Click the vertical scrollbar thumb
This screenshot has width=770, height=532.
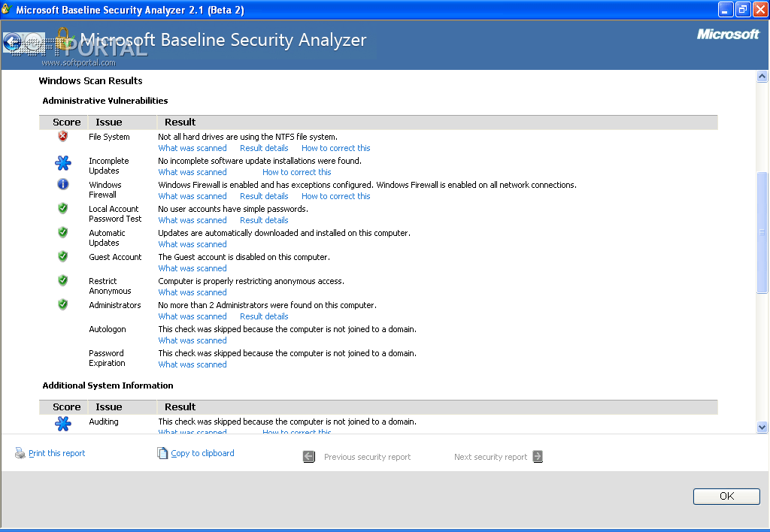point(762,233)
